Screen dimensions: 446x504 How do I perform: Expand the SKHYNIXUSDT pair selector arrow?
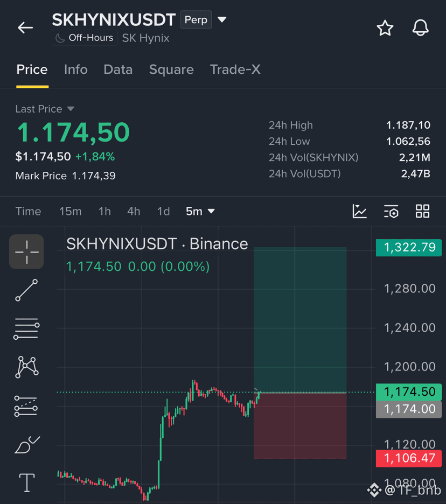[222, 19]
